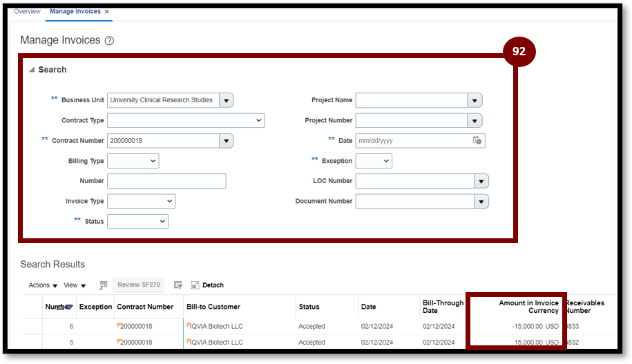Click Contract Number cell in invoice 5 row
This screenshot has height=364, width=632.
point(136,343)
